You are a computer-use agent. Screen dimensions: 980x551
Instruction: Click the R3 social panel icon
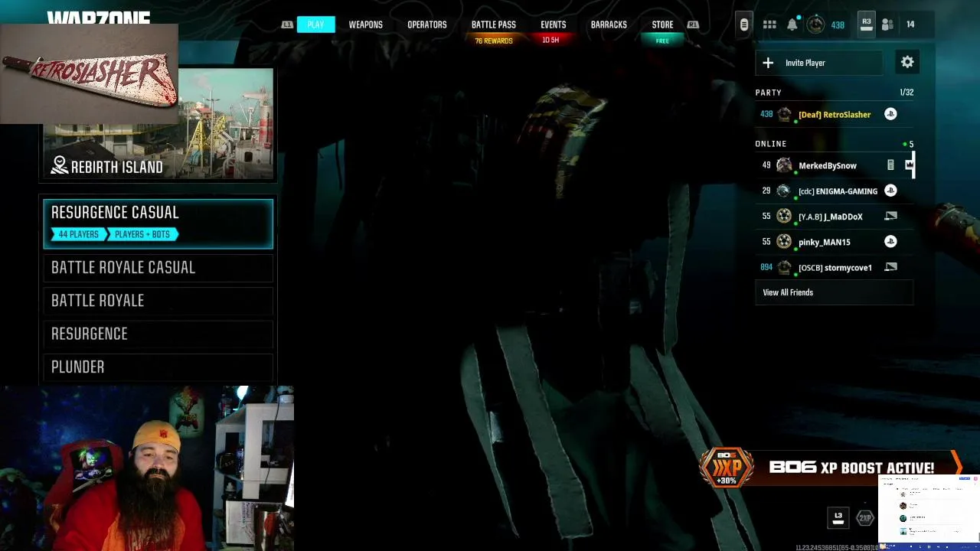[866, 24]
